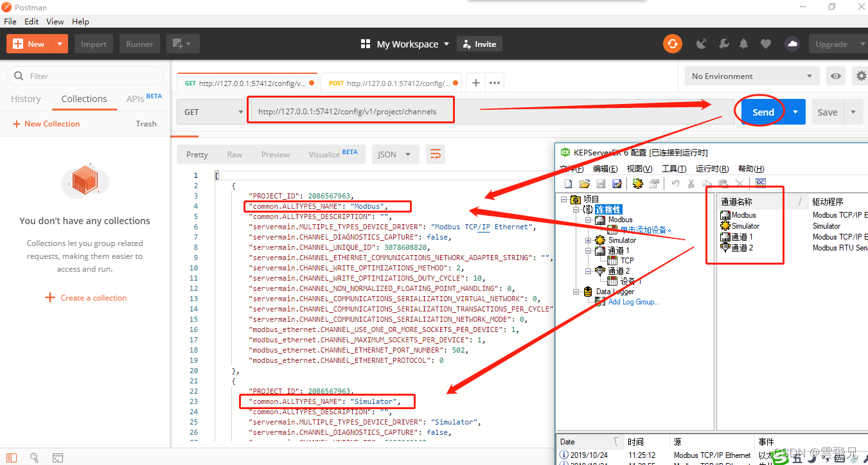This screenshot has width=868, height=465.
Task: Switch response view to Preview
Action: 275,154
